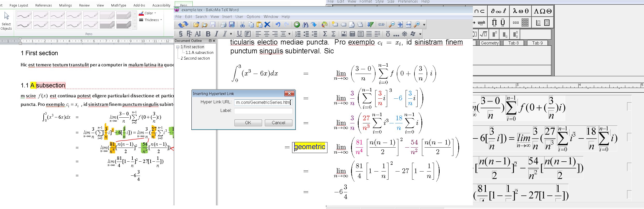Click the Label input field

click(x=263, y=111)
